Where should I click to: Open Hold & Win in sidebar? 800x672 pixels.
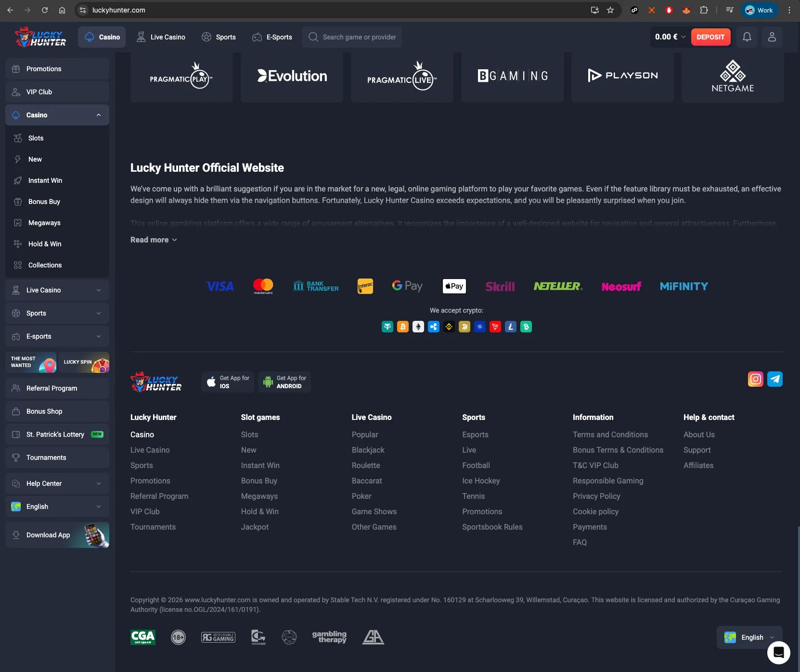pyautogui.click(x=57, y=244)
